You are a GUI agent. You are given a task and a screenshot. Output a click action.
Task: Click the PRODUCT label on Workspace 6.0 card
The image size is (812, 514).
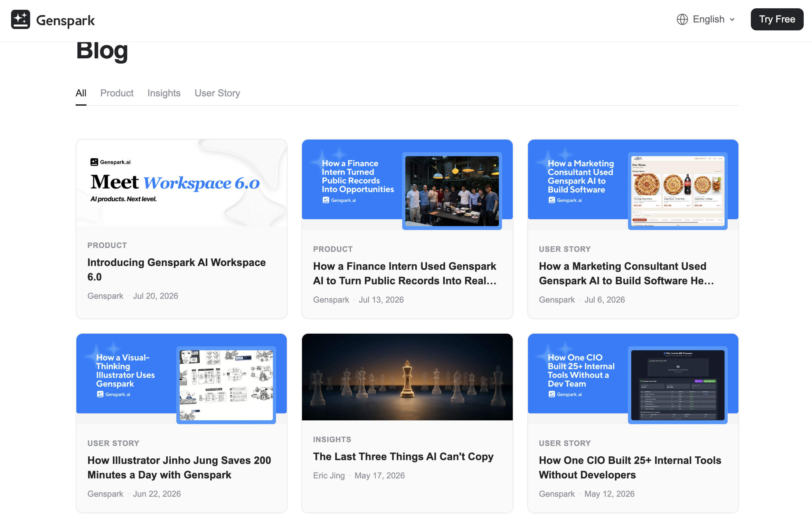click(x=107, y=245)
